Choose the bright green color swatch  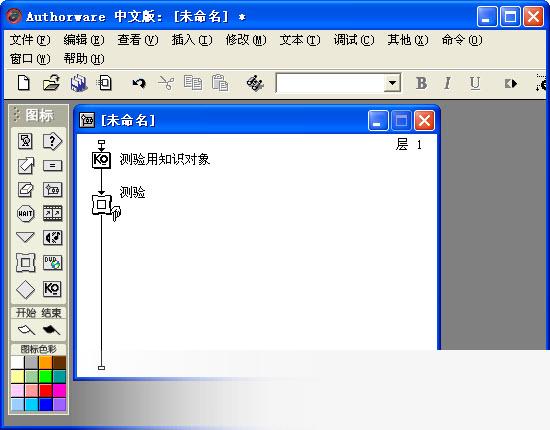tap(45, 377)
